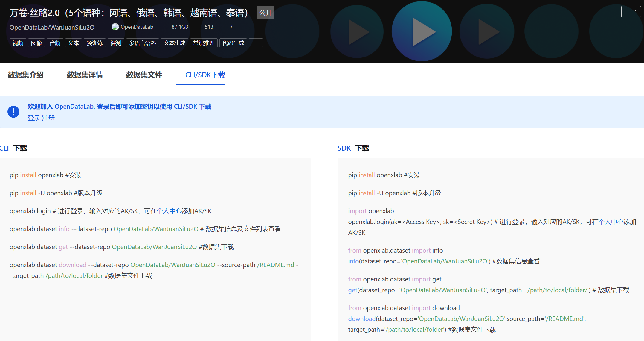Image resolution: width=644 pixels, height=341 pixels.
Task: Click the 视频 tag
Action: 18,43
